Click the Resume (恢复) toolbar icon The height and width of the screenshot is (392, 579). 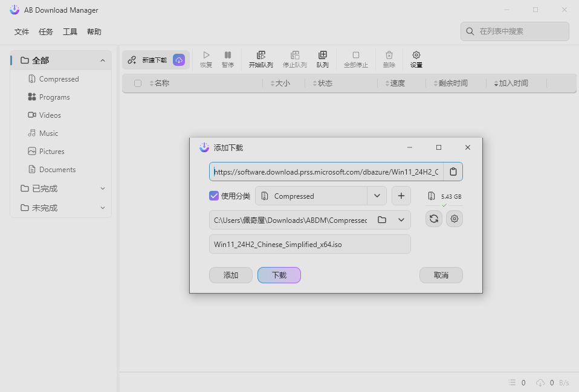pyautogui.click(x=206, y=55)
